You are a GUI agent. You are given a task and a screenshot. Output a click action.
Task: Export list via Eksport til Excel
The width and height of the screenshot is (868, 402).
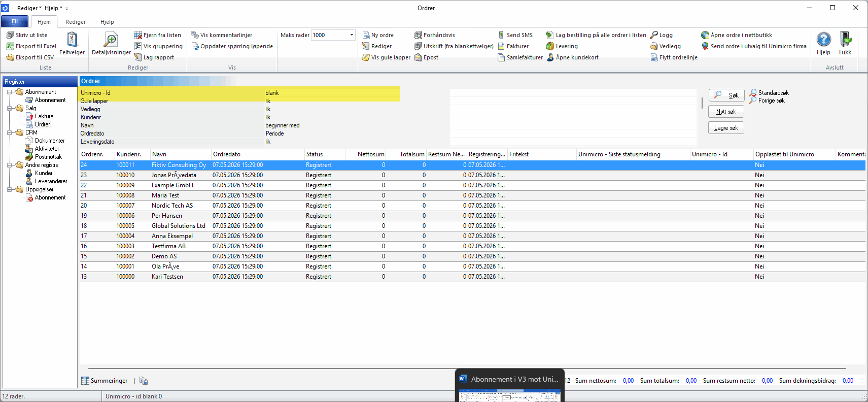[x=31, y=46]
